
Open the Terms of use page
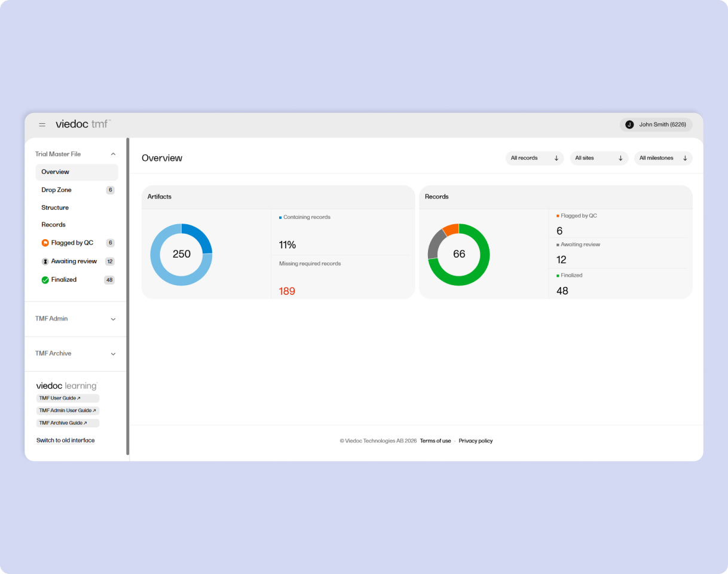pyautogui.click(x=435, y=441)
